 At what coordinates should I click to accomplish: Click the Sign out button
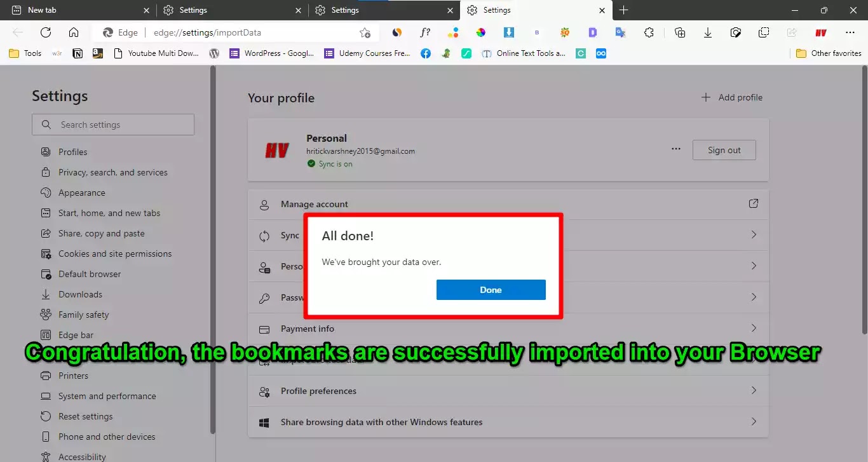pyautogui.click(x=724, y=150)
